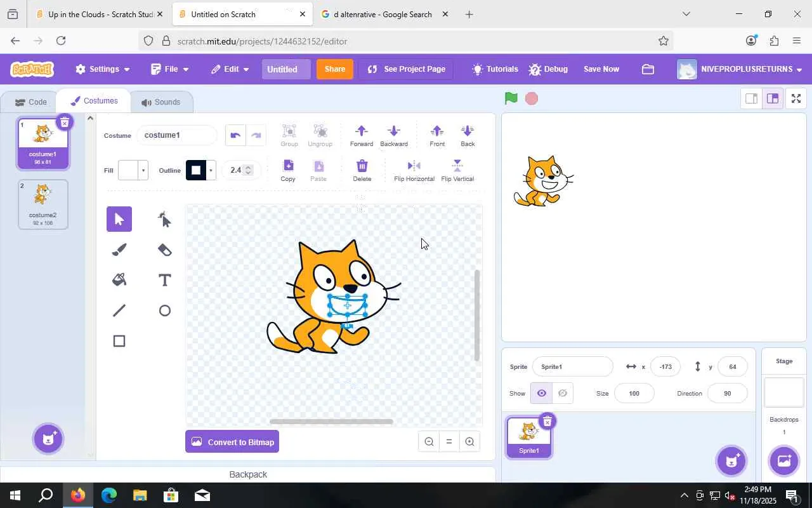812x508 pixels.
Task: Zoom out of the costume canvas
Action: tap(429, 442)
